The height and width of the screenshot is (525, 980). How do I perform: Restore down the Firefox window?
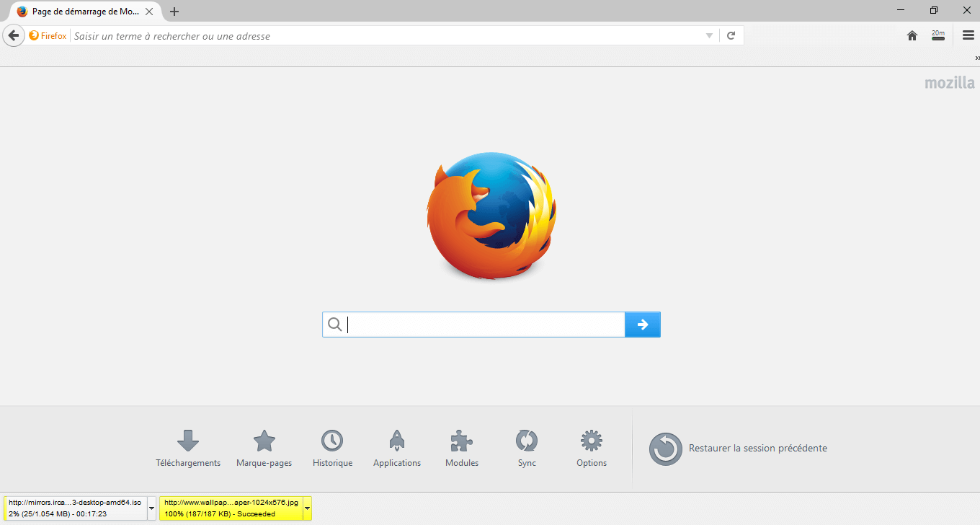tap(934, 10)
